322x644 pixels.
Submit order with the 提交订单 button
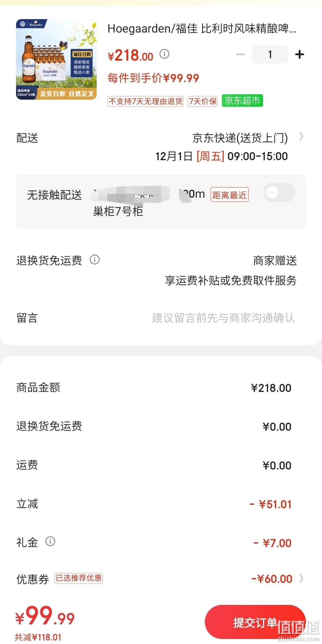pyautogui.click(x=255, y=622)
